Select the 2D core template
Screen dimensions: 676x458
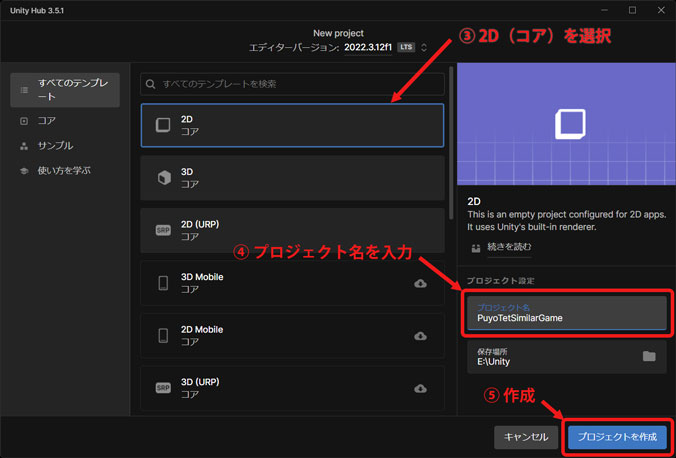tap(292, 125)
